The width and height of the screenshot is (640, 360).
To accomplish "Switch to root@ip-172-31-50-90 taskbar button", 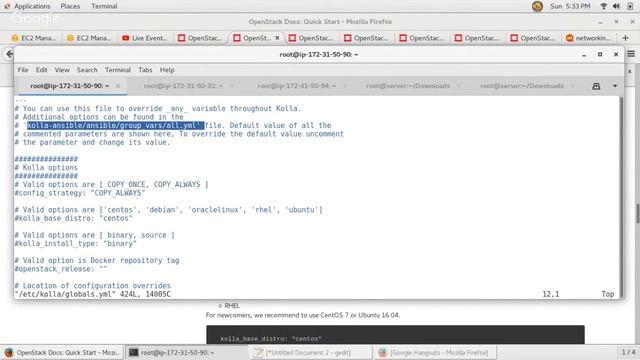I will point(186,352).
